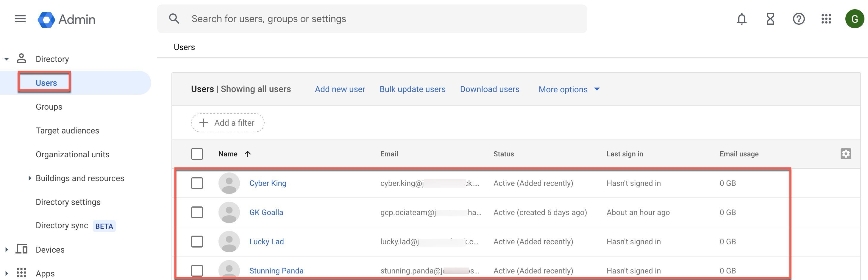Expand the Buildings and resources item
Image resolution: width=868 pixels, height=280 pixels.
(30, 178)
